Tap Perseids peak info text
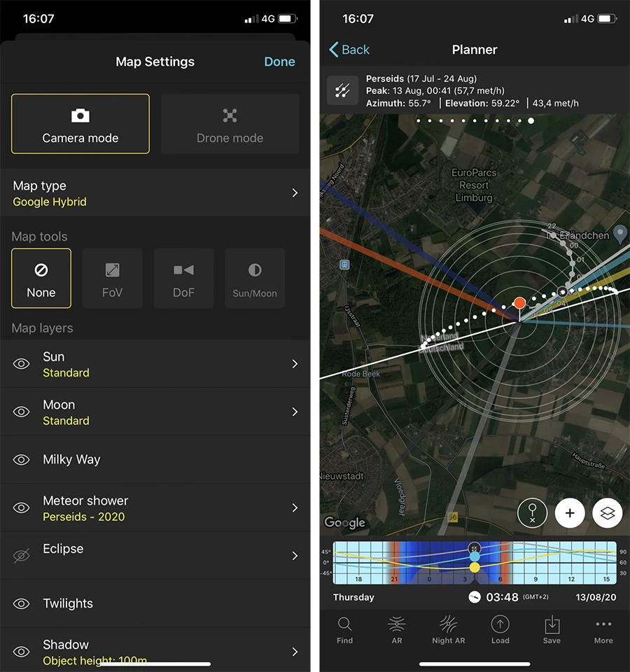The image size is (630, 672). [435, 91]
